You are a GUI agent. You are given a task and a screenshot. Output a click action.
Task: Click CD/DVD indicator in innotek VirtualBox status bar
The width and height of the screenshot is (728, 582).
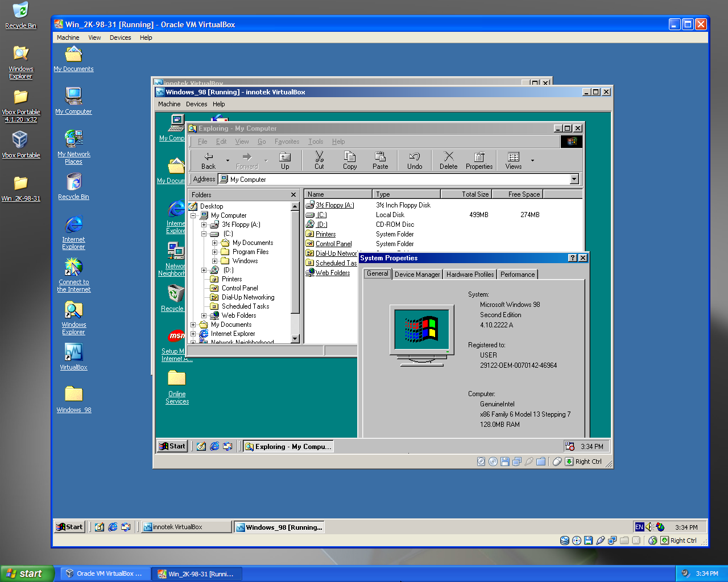tap(493, 462)
